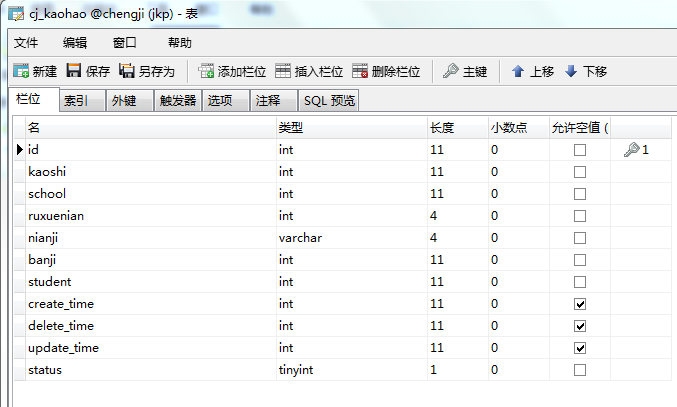Click the Primary Key (主键) icon
This screenshot has width=677, height=407.
(451, 71)
